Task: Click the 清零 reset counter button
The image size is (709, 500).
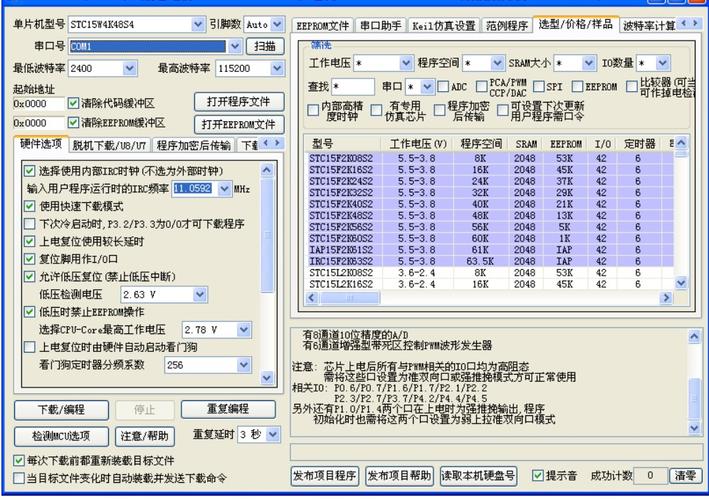Action: 685,476
